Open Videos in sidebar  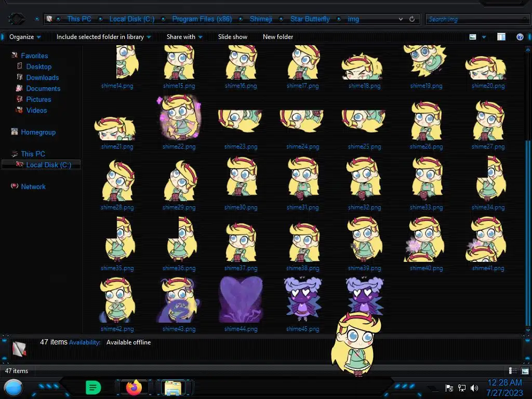tap(36, 110)
